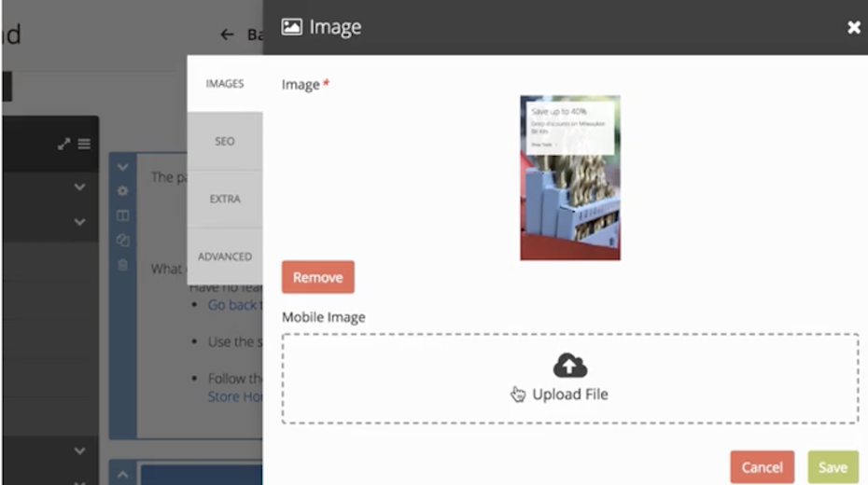Switch to the Images tab

coord(225,84)
